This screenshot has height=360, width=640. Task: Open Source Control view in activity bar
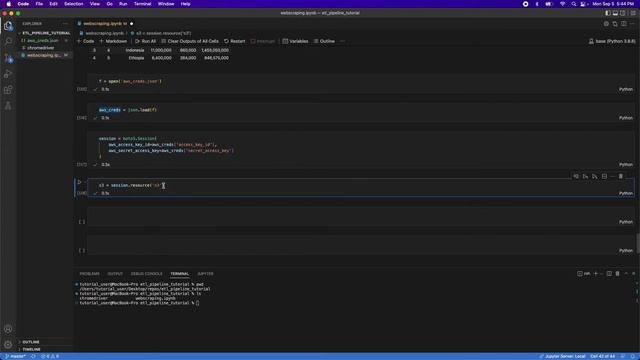click(8, 58)
